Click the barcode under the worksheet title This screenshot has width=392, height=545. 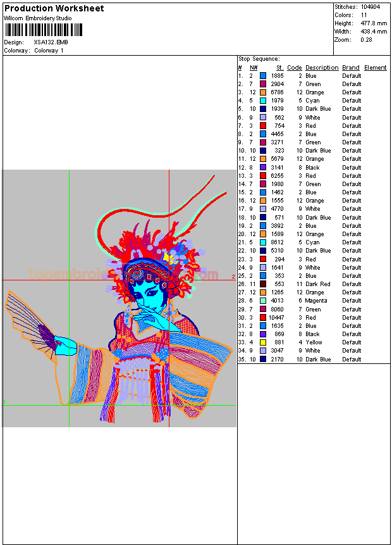click(x=44, y=30)
